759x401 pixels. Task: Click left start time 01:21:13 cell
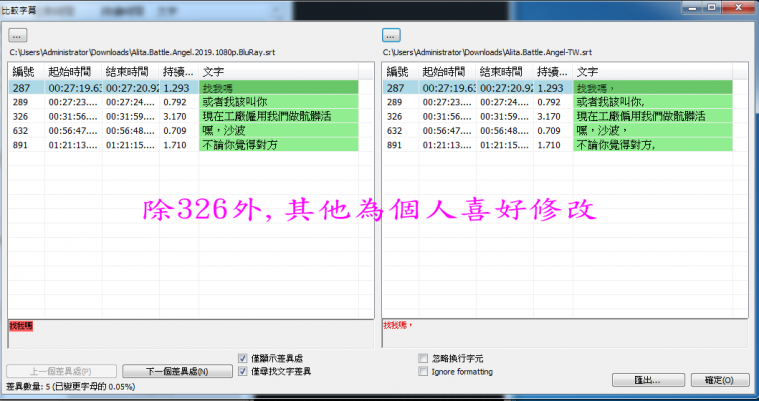(x=73, y=145)
